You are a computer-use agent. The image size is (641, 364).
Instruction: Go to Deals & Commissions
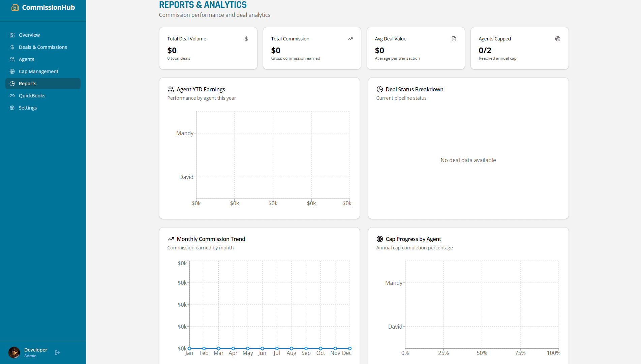tap(43, 47)
